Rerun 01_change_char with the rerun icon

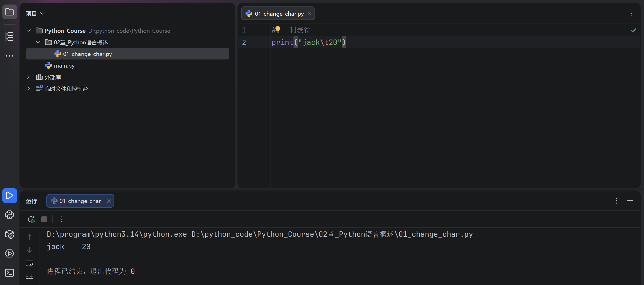31,219
